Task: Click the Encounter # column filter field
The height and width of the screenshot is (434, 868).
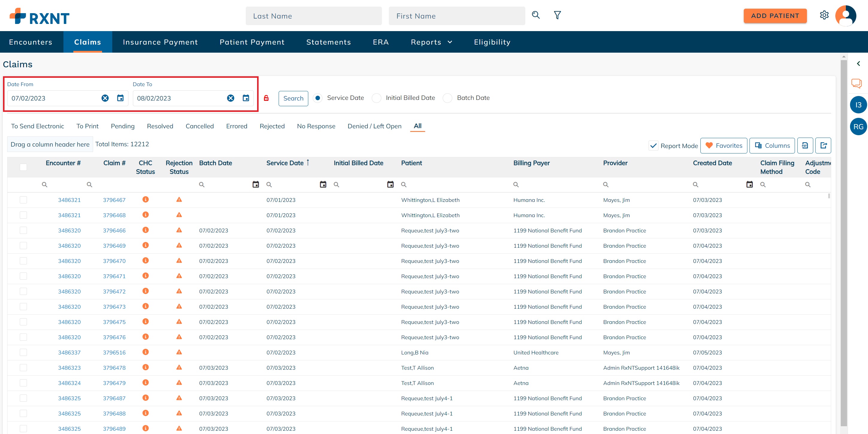Action: (61, 185)
